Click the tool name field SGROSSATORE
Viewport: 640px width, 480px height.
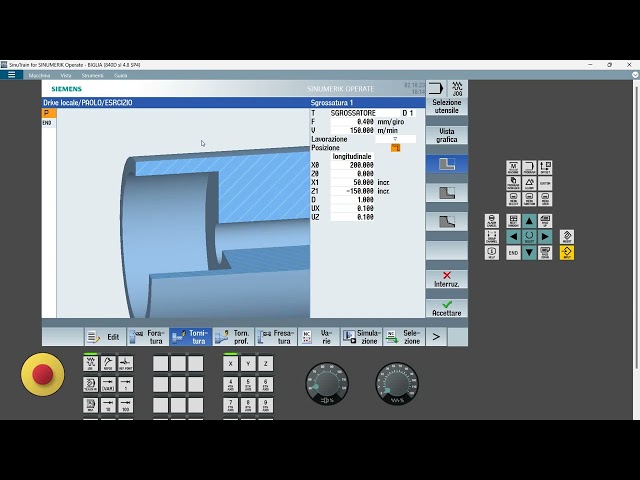pos(365,113)
